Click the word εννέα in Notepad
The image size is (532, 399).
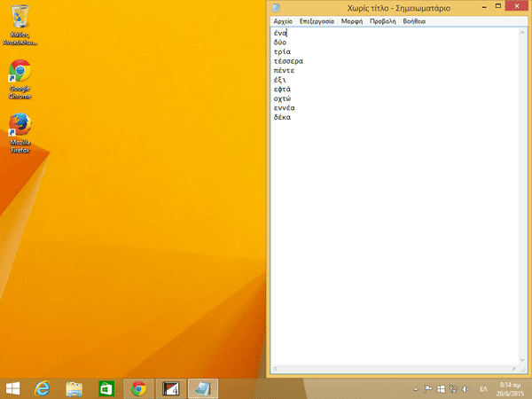[285, 108]
